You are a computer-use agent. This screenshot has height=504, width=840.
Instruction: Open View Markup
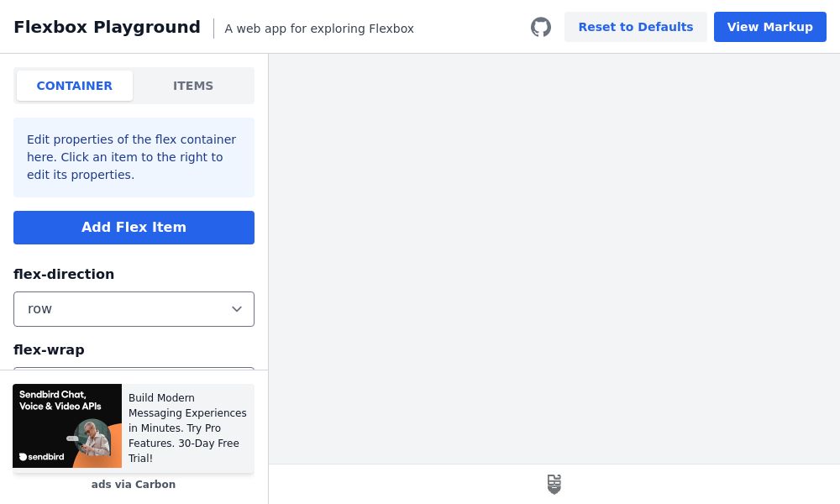coord(769,27)
